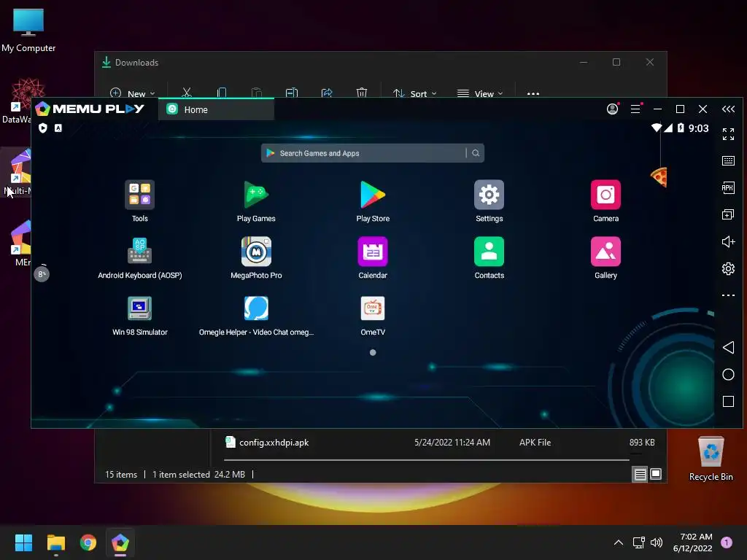Click the Cut icon in Downloads toolbar
This screenshot has height=560, width=747.
coord(187,93)
